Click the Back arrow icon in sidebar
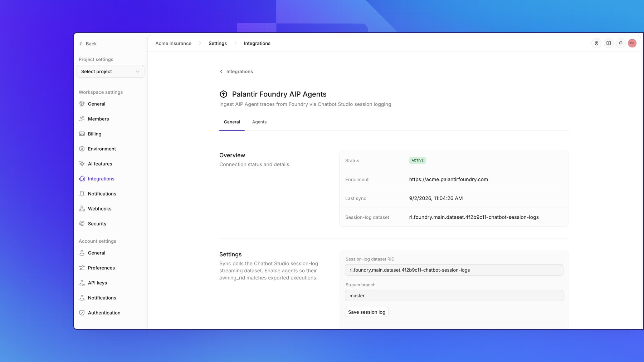This screenshot has height=362, width=644. tap(81, 44)
